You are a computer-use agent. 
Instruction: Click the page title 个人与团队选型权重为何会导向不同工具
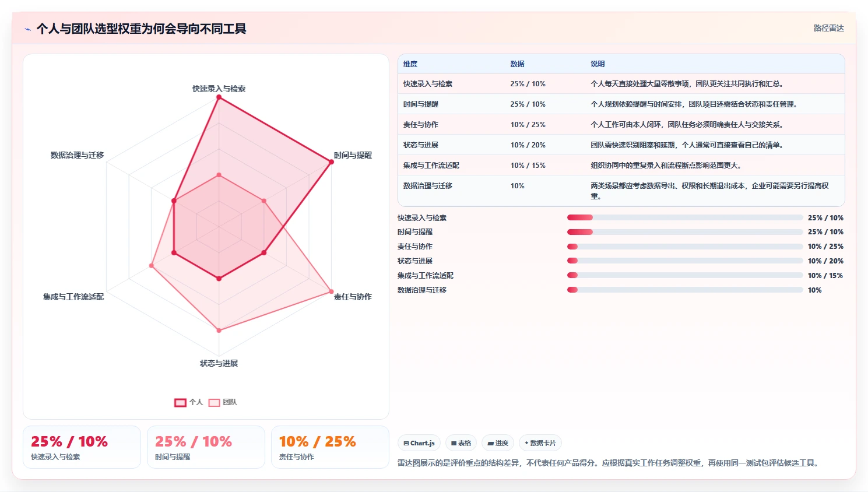pyautogui.click(x=141, y=29)
